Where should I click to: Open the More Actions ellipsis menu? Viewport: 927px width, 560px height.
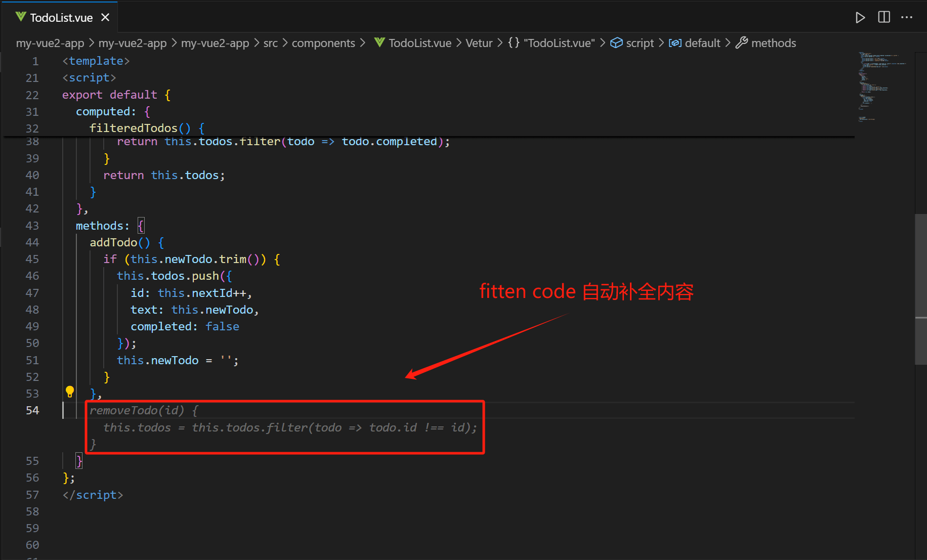coord(906,18)
